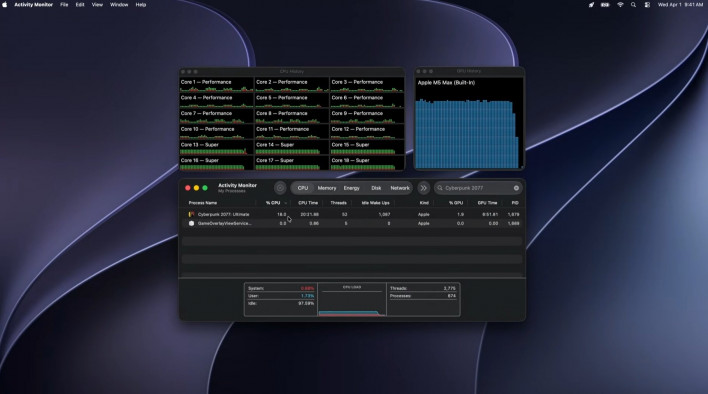Click the magnifier icon in the search field
The height and width of the screenshot is (394, 708).
click(x=440, y=188)
